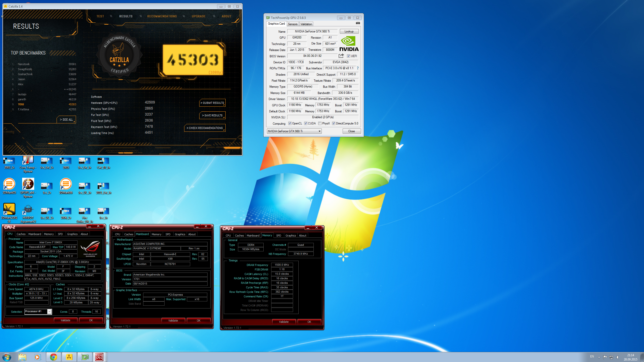This screenshot has height=362, width=644.
Task: Click CHECK RECOMMENDATIONS in Catzilla
Action: click(205, 128)
